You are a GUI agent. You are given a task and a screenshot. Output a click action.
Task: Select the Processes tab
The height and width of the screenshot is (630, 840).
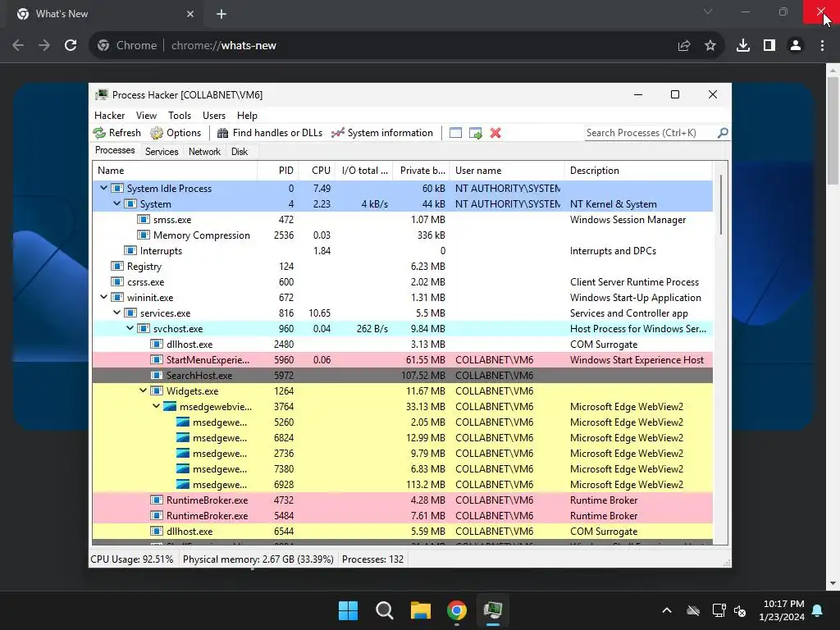(115, 151)
